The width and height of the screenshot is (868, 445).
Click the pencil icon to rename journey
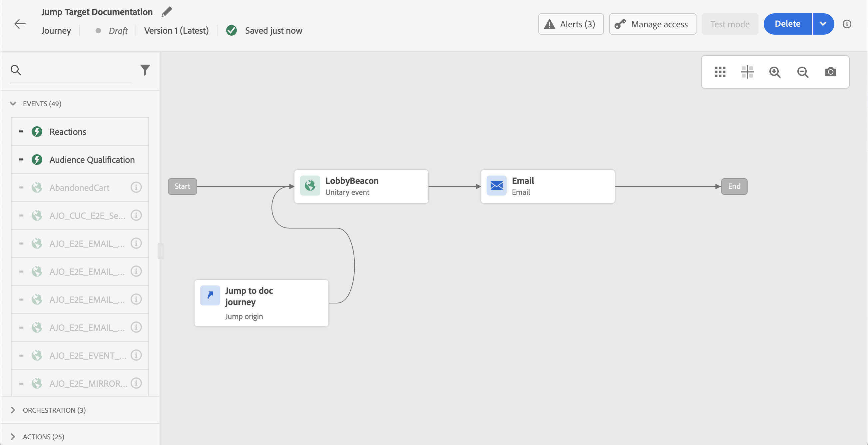[x=167, y=12]
